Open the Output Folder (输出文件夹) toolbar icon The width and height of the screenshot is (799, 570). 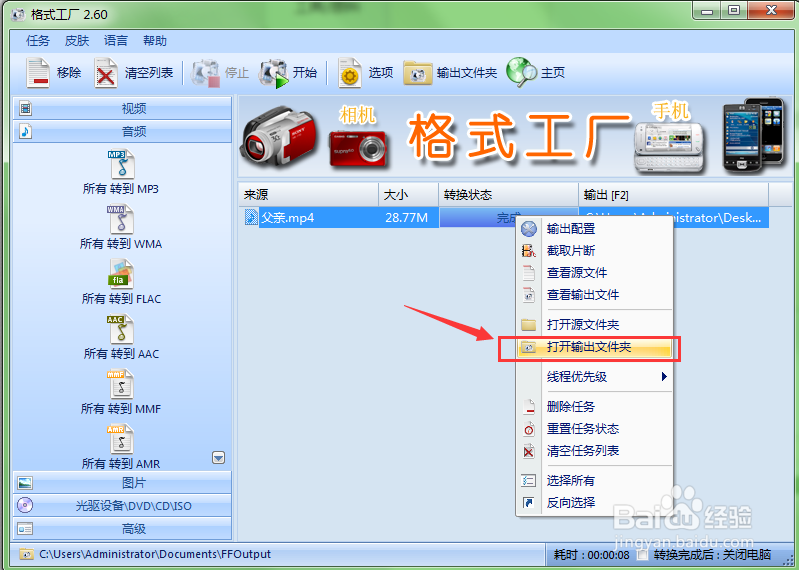[x=417, y=73]
